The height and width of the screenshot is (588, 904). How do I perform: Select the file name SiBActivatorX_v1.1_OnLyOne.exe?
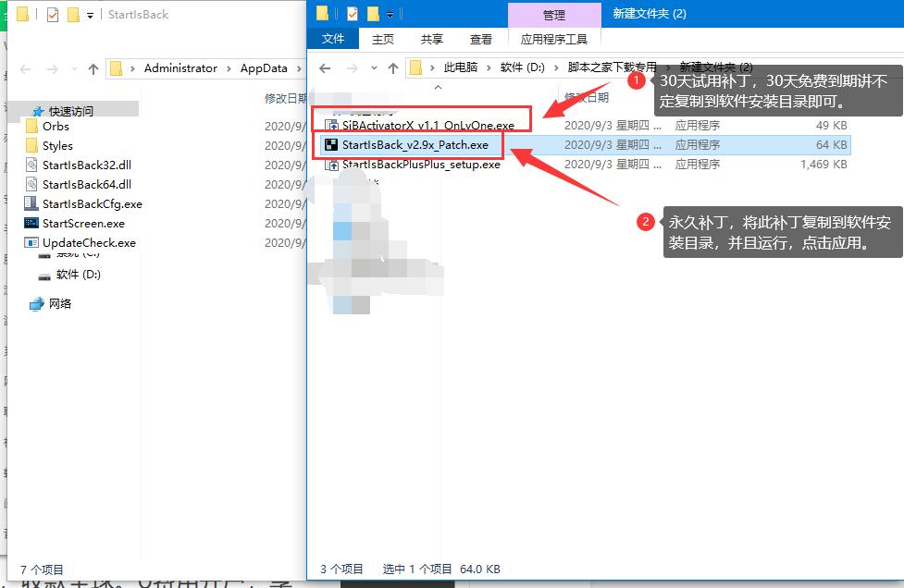tap(427, 125)
